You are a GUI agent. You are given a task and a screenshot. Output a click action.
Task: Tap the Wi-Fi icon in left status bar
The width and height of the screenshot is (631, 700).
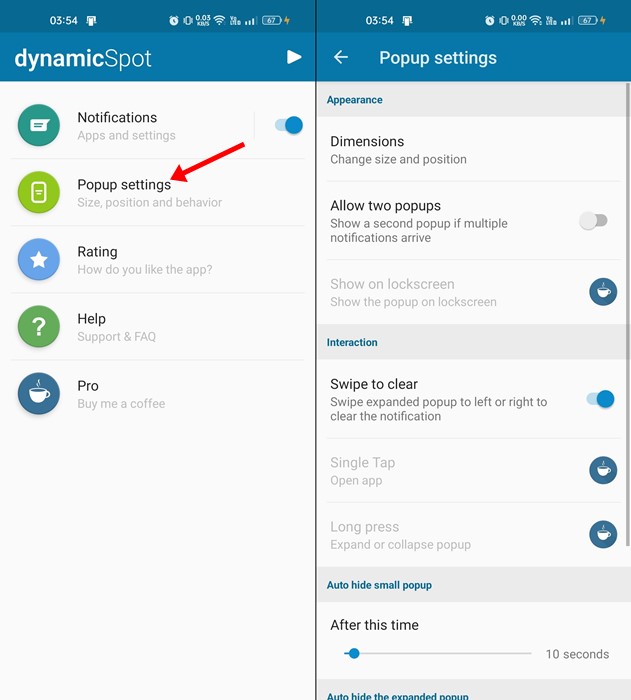219,20
